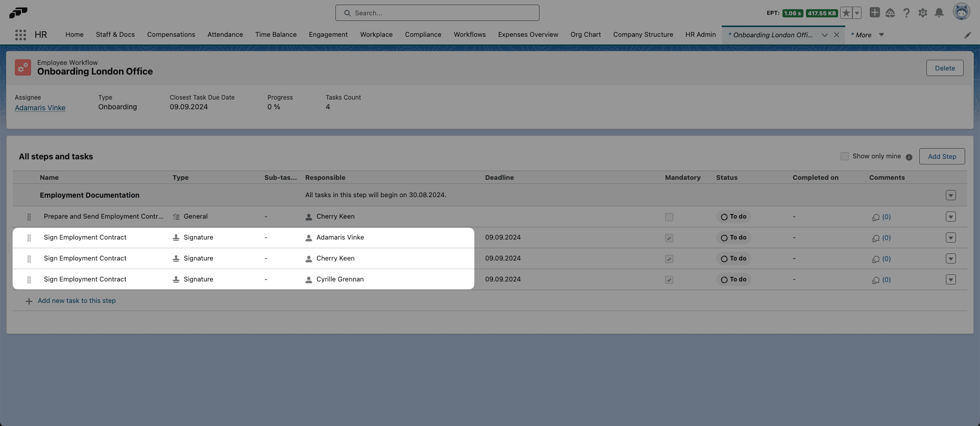
Task: Open the Salesforce help question mark icon
Action: click(x=906, y=13)
